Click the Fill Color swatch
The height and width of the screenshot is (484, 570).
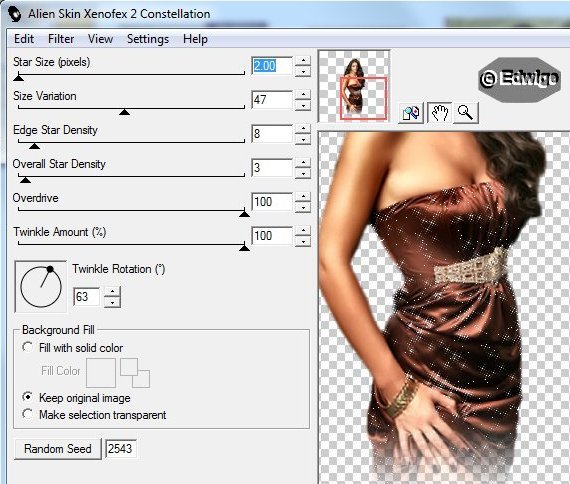[x=101, y=373]
